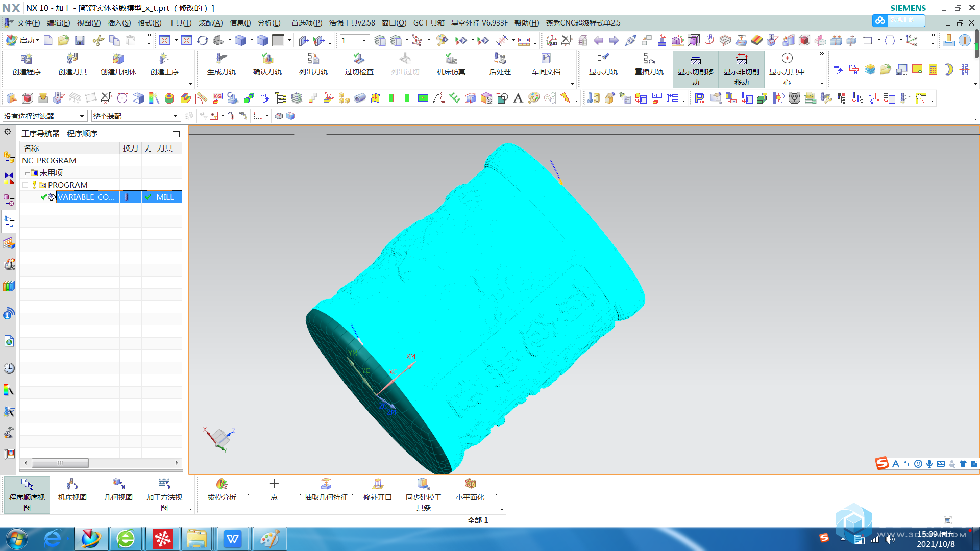Click Gouge Check (过切检查)
This screenshot has height=551, width=980.
click(359, 64)
